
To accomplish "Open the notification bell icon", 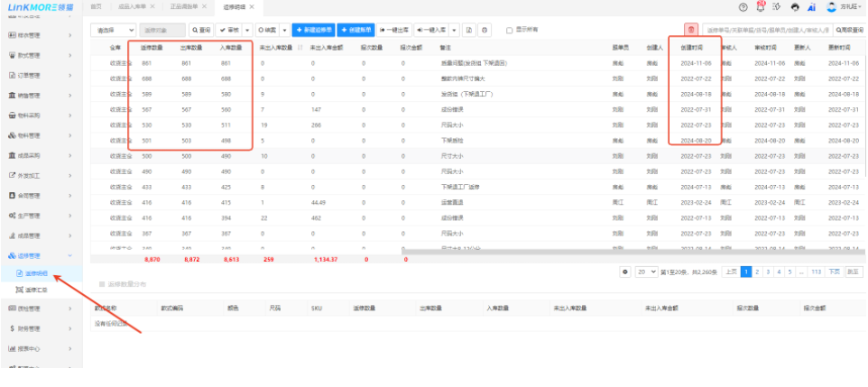I will 760,6.
